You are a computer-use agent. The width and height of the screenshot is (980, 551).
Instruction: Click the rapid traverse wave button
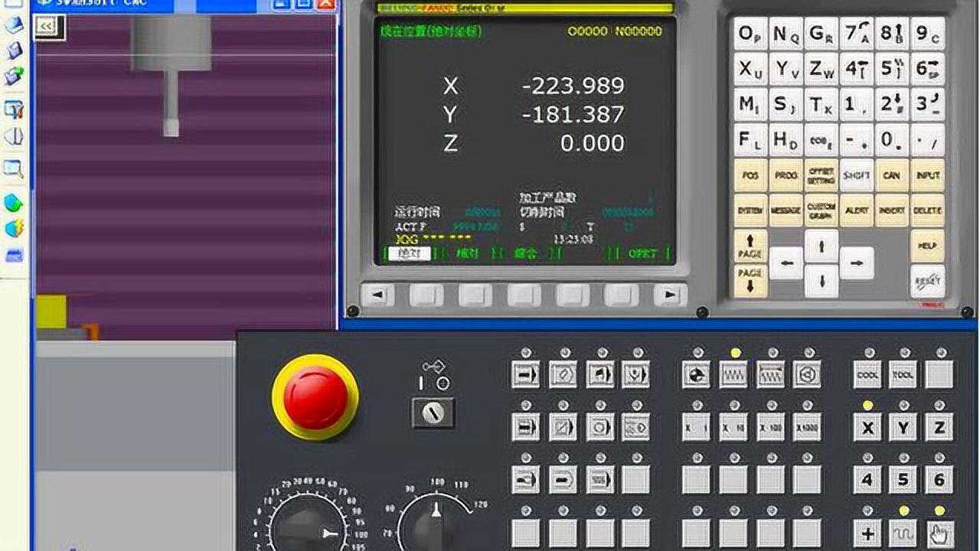point(903,533)
